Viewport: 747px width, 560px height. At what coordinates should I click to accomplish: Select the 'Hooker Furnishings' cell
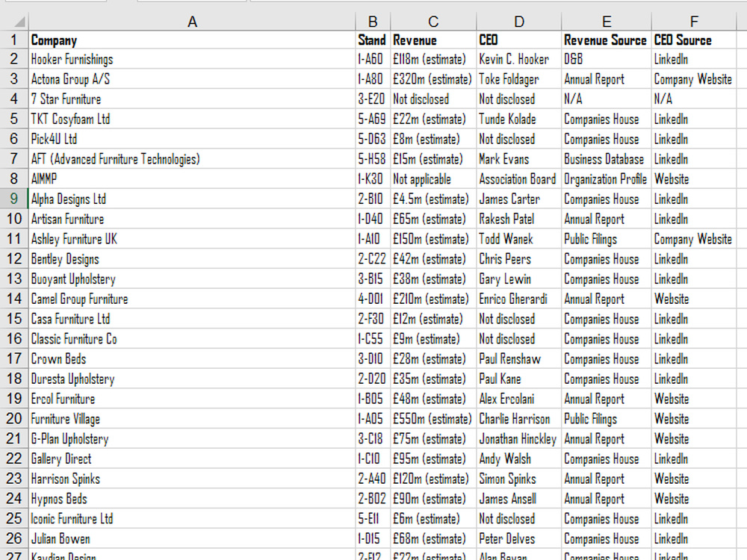(192, 59)
